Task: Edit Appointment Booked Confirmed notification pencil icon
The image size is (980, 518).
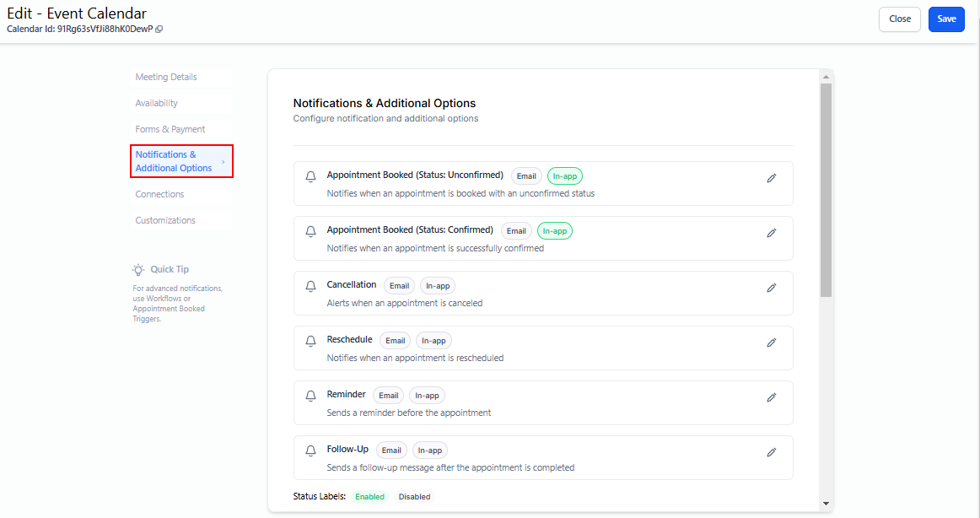Action: 771,233
